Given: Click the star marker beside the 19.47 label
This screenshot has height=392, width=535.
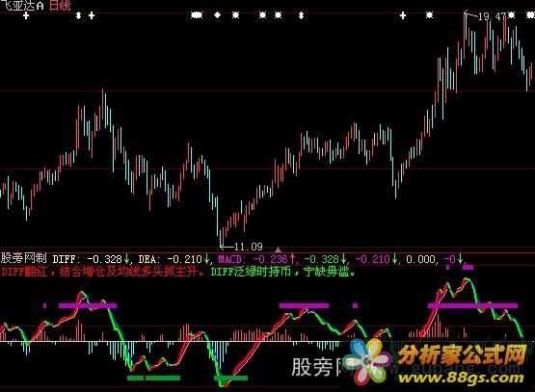Looking at the screenshot, I should (511, 14).
